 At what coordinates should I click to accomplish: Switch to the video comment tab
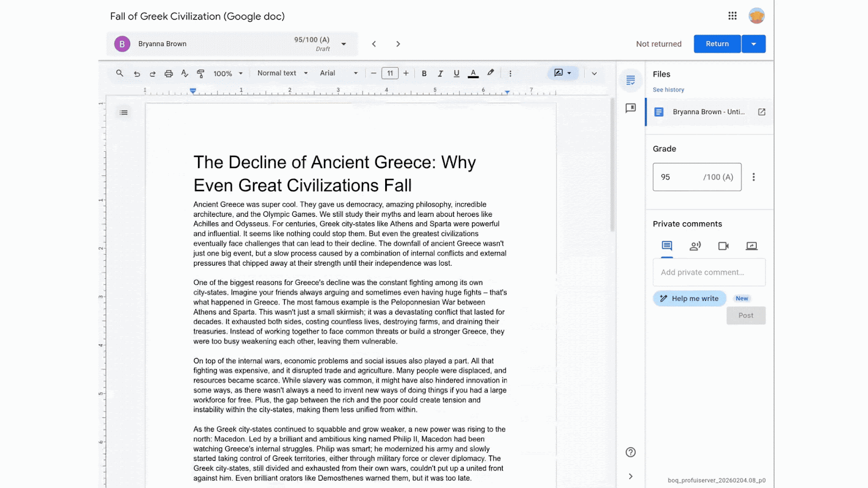[723, 246]
